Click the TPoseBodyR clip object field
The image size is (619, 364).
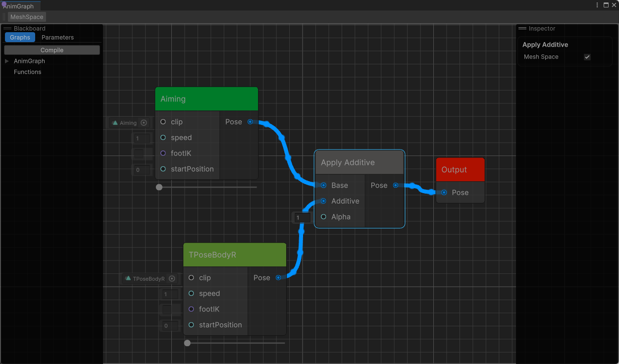point(150,279)
